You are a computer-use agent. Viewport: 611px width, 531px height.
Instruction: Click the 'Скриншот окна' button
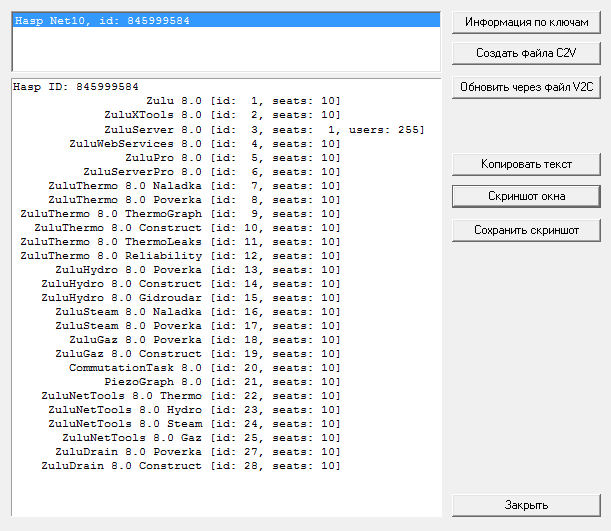click(526, 196)
